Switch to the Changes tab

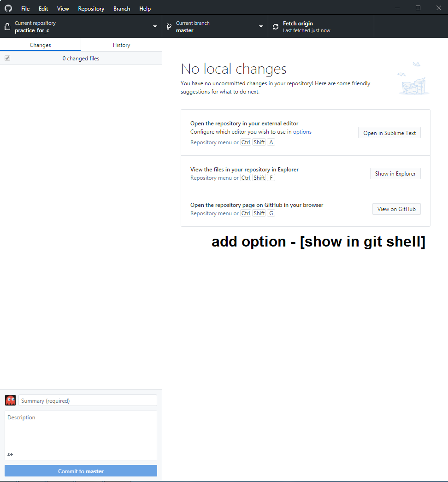40,45
